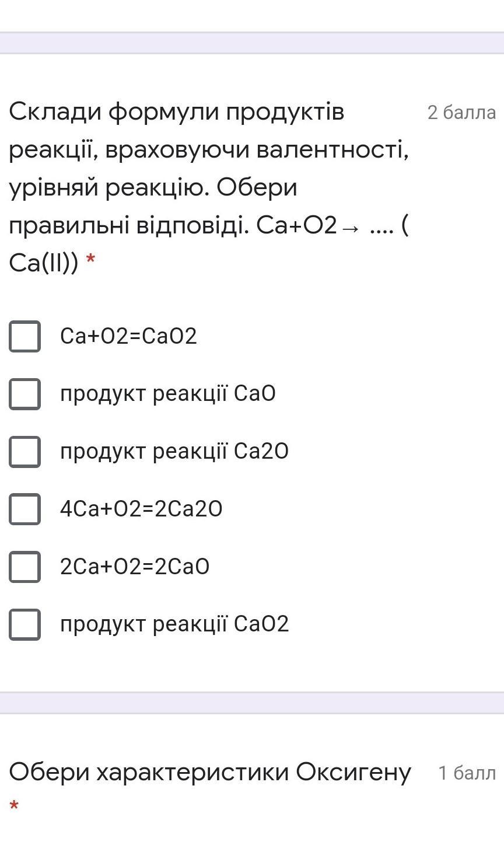
Task: Check the box beside 'продукт реакції CaO'
Action: click(24, 394)
